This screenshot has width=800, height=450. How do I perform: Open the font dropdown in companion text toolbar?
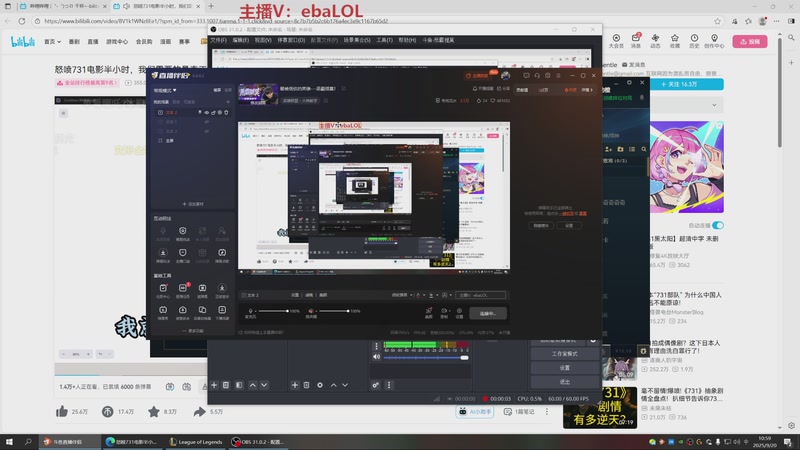(402, 295)
